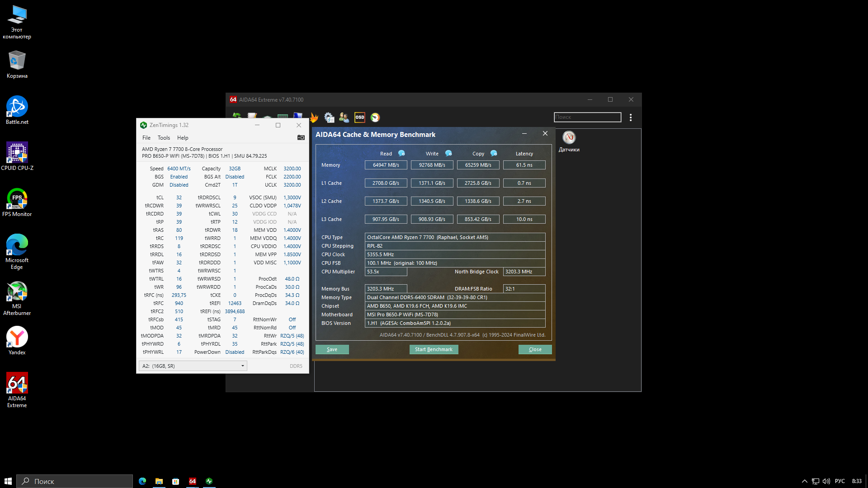868x488 pixels.
Task: Click the Write benchmark info bubble icon
Action: click(x=448, y=153)
